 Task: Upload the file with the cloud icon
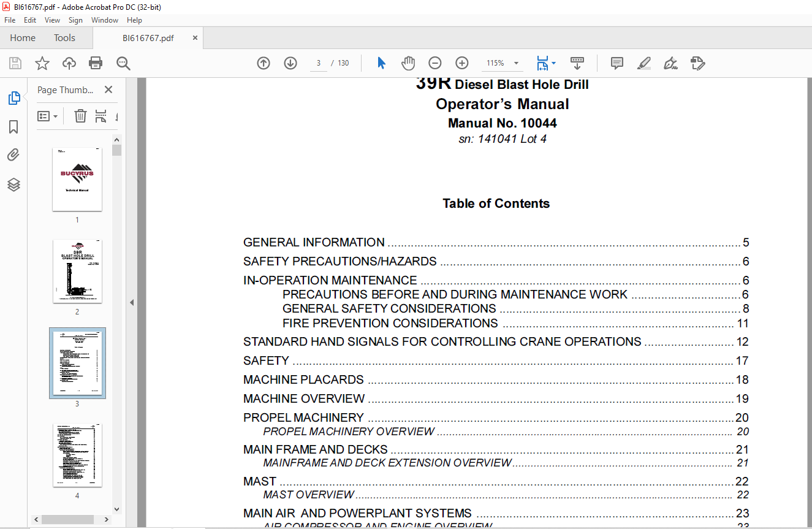pos(69,63)
